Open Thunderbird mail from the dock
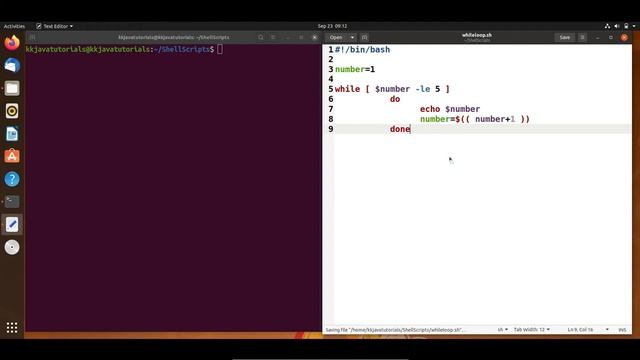This screenshot has height=360, width=640. pyautogui.click(x=12, y=65)
